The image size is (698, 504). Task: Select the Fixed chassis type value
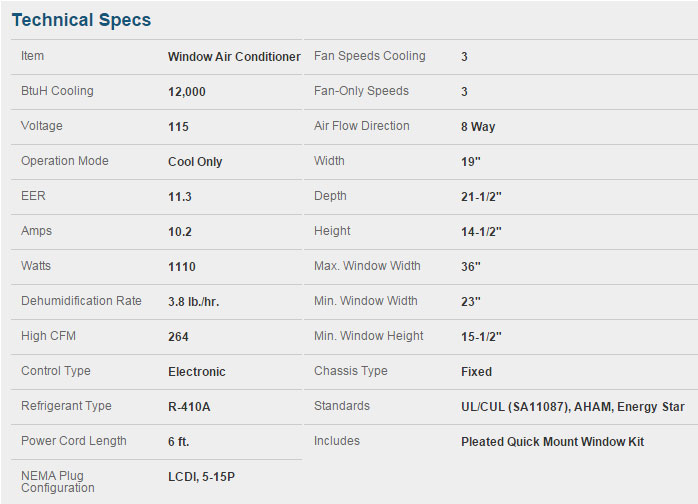point(476,372)
